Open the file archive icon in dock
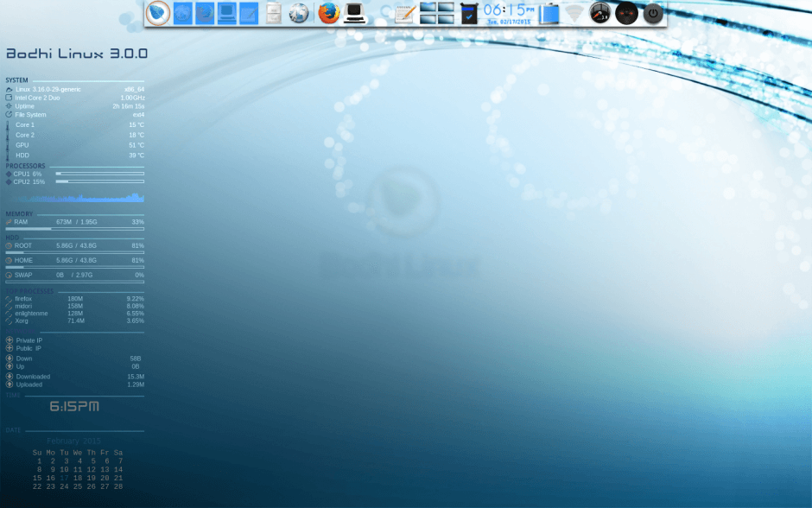The height and width of the screenshot is (508, 812). [273, 14]
